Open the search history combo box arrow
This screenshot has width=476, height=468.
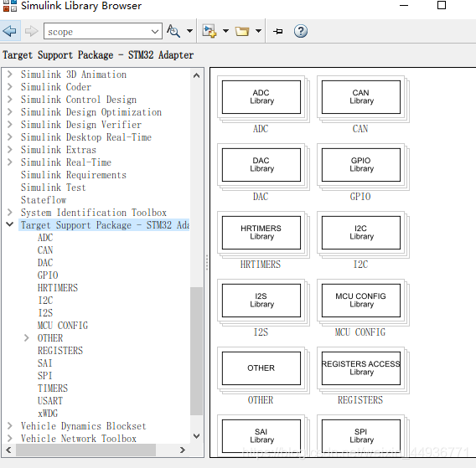pos(155,31)
